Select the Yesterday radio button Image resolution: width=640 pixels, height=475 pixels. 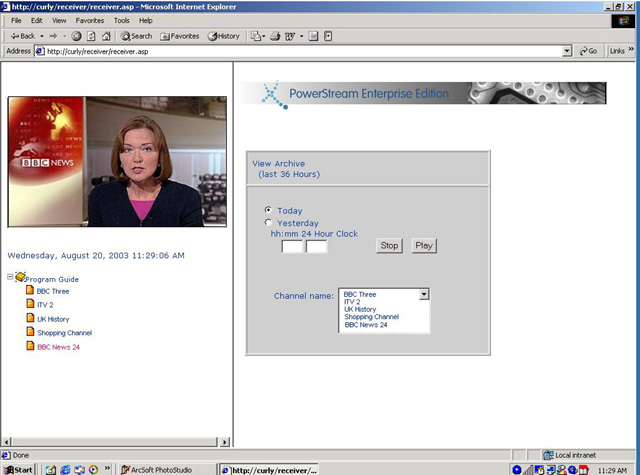click(x=268, y=222)
